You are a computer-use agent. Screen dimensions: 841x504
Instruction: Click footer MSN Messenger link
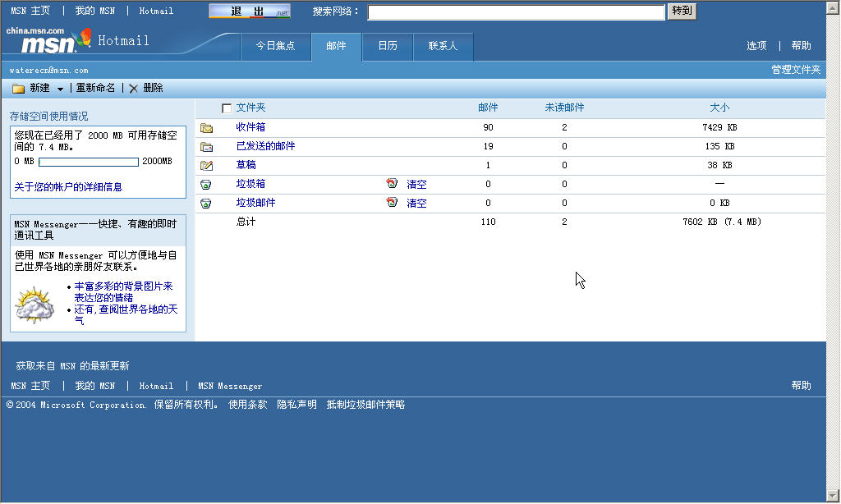pos(230,386)
